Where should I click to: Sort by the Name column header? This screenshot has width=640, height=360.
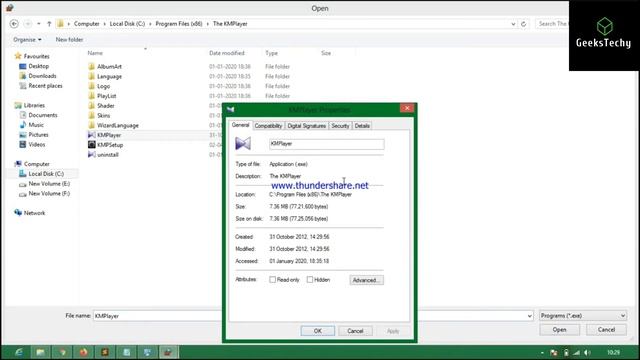[x=95, y=53]
